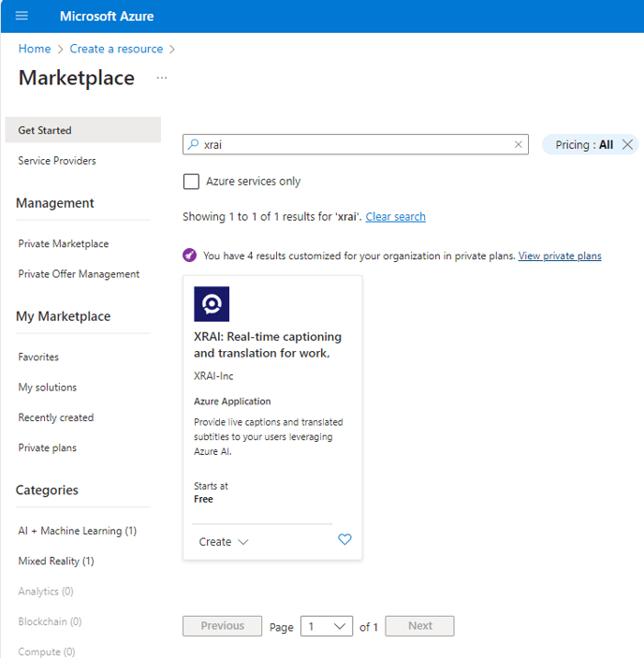Open Service Providers section
The height and width of the screenshot is (658, 644).
click(57, 161)
